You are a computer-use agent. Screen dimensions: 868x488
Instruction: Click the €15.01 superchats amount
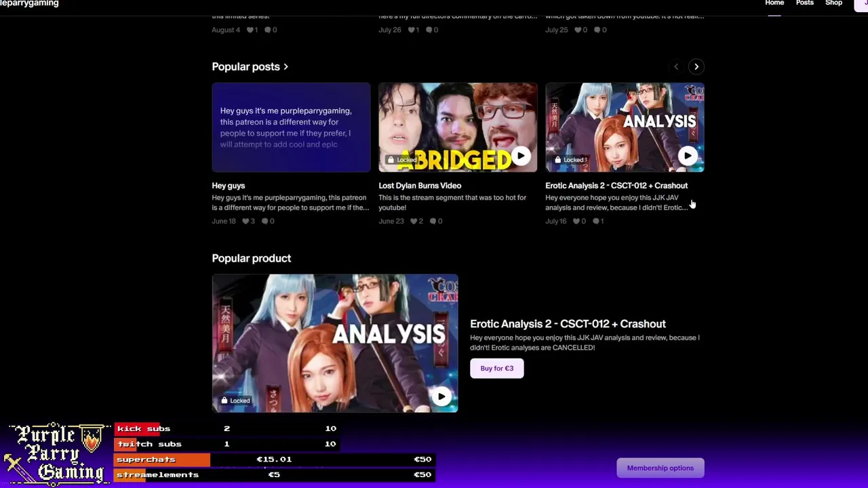coord(274,460)
